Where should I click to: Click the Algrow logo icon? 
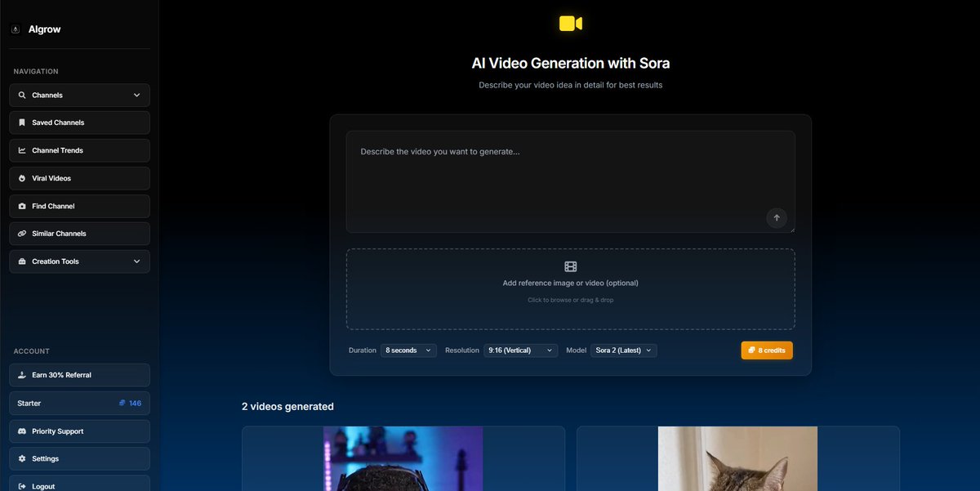[x=16, y=29]
